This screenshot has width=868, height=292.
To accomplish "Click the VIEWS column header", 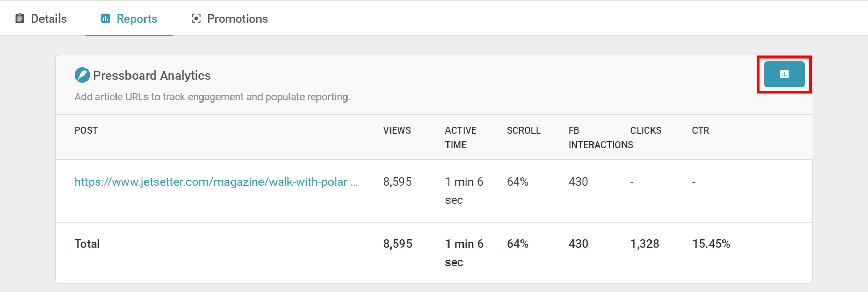I will [397, 130].
